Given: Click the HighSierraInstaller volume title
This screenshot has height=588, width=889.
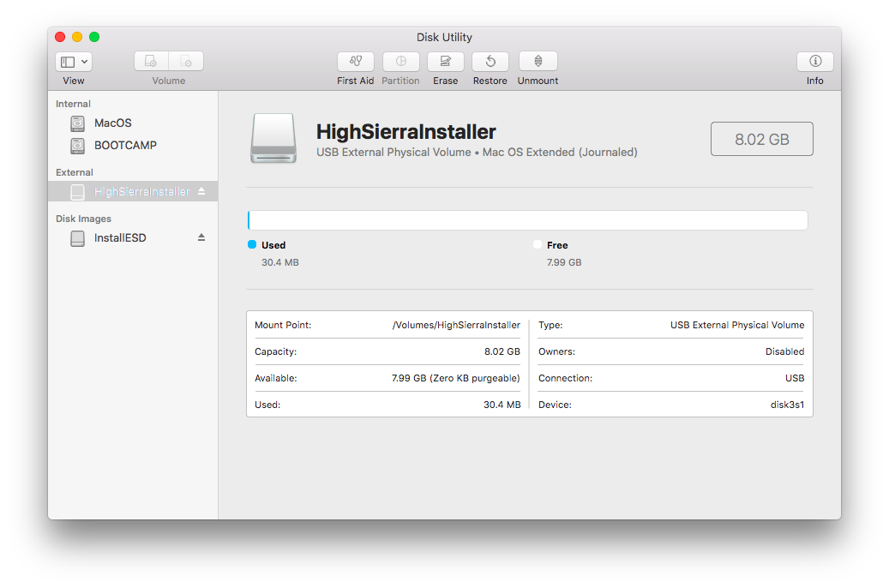Looking at the screenshot, I should [406, 131].
